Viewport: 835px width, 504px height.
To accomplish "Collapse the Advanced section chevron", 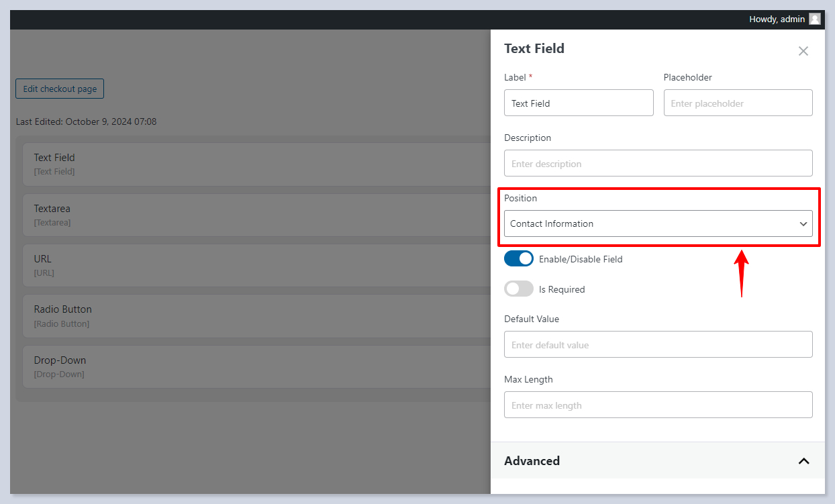I will coord(803,461).
